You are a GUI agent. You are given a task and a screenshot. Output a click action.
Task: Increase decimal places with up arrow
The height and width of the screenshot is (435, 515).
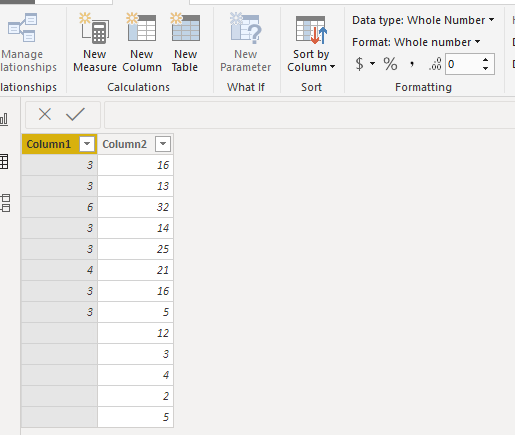click(x=486, y=59)
